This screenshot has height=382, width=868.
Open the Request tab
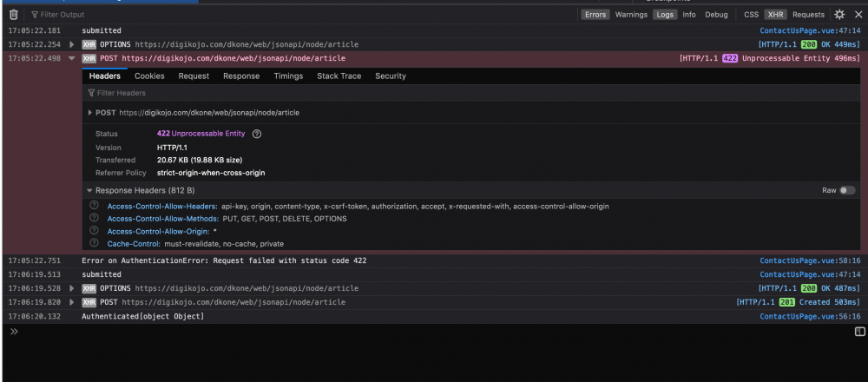point(194,76)
